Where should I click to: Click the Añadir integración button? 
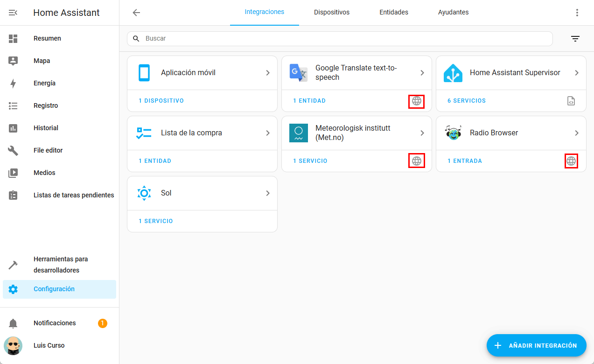pyautogui.click(x=536, y=345)
